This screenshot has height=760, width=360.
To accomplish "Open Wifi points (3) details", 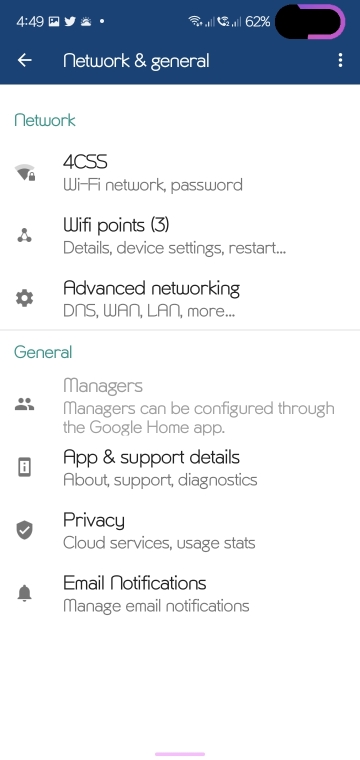I will 180,236.
